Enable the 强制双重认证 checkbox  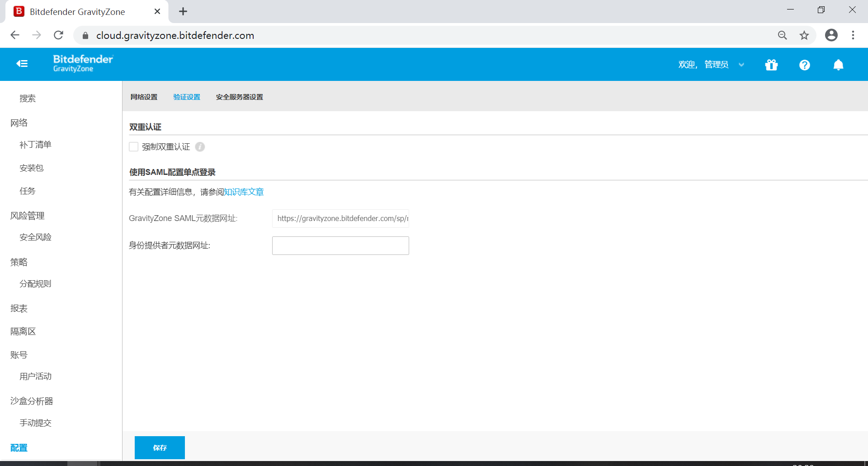click(x=133, y=146)
